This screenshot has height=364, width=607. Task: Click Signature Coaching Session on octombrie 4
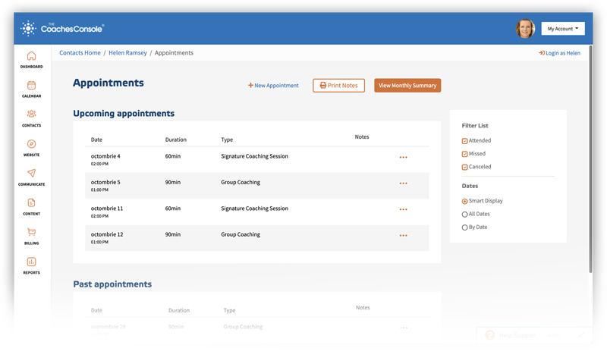coord(254,156)
